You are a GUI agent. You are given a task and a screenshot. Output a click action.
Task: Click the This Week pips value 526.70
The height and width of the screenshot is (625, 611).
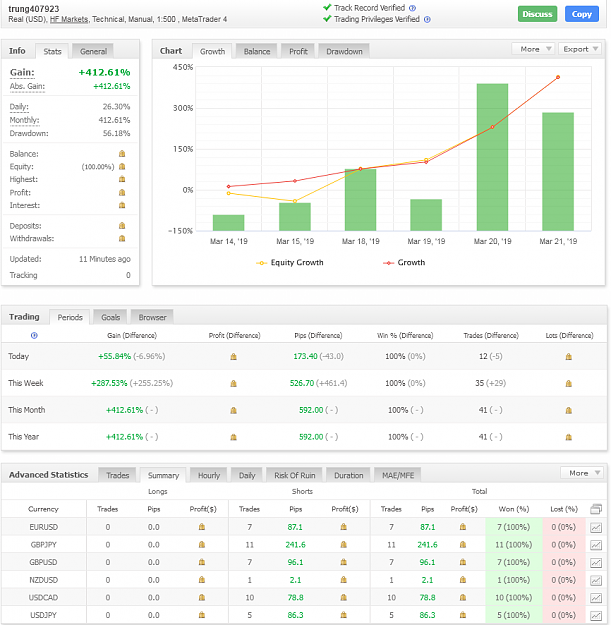[x=302, y=383]
